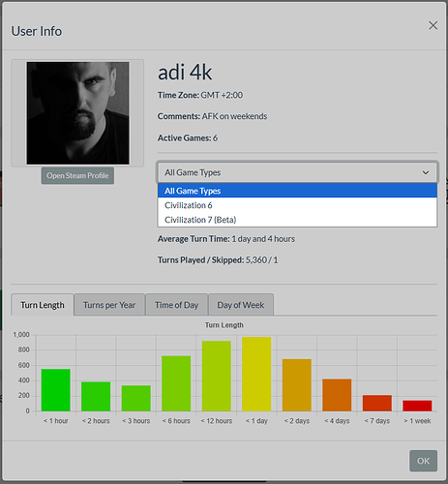The image size is (448, 484).
Task: Click the '< 2 days' chart bar
Action: tap(297, 385)
